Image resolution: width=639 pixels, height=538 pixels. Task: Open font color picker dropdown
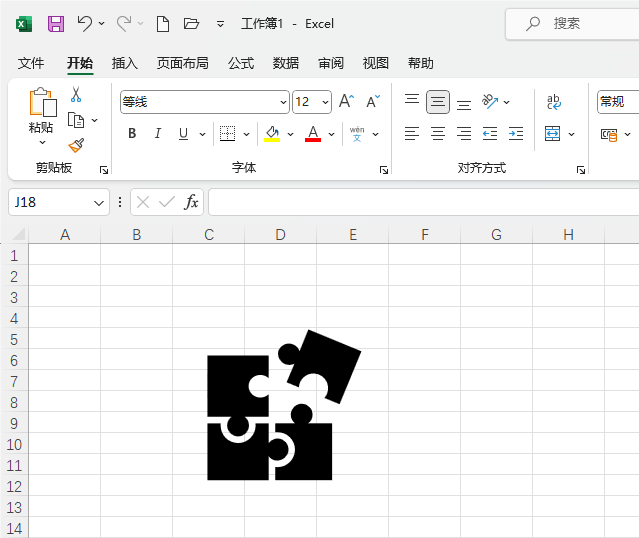coord(332,134)
